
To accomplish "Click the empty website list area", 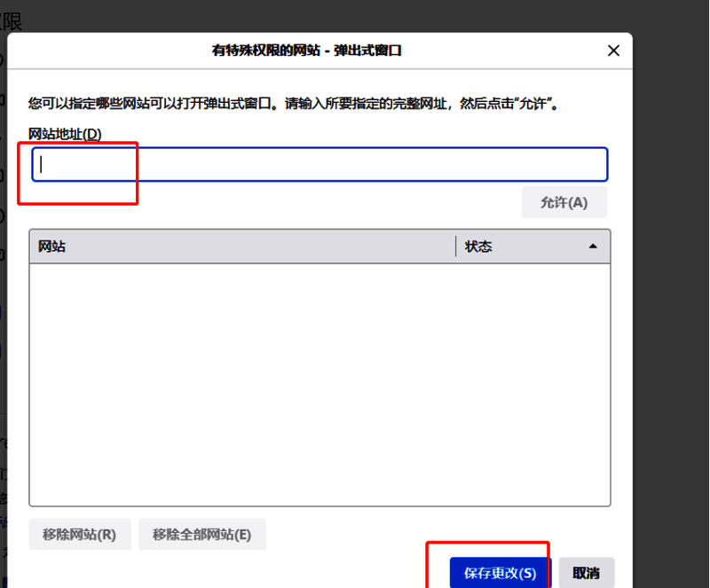I will point(319,381).
